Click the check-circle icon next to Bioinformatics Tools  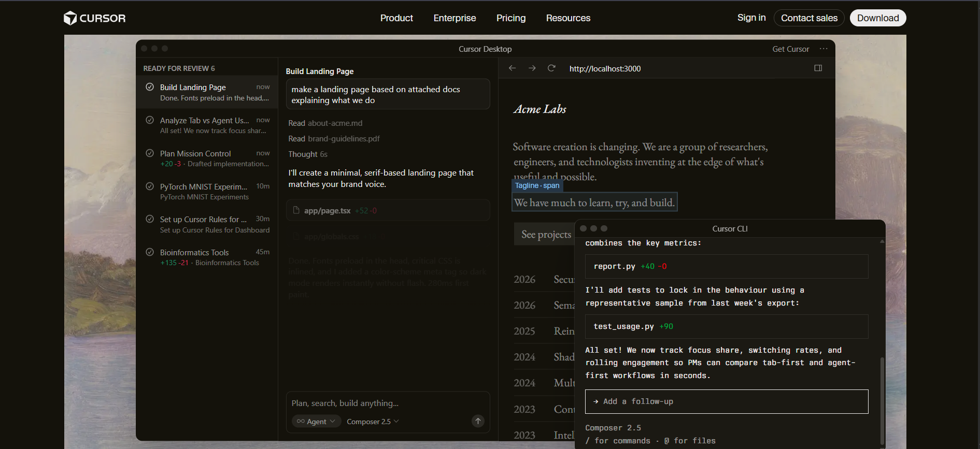click(x=150, y=252)
